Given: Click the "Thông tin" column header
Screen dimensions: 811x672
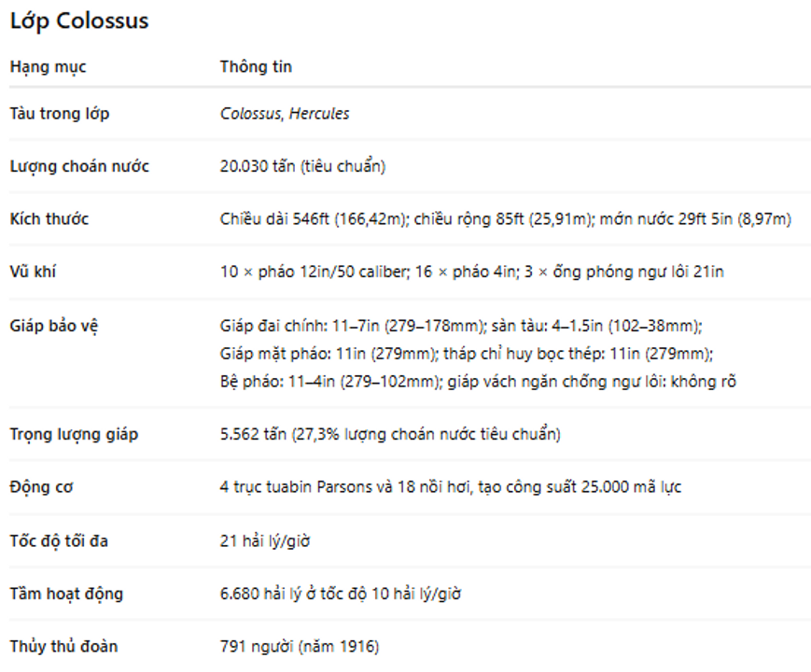Looking at the screenshot, I should click(x=256, y=67).
